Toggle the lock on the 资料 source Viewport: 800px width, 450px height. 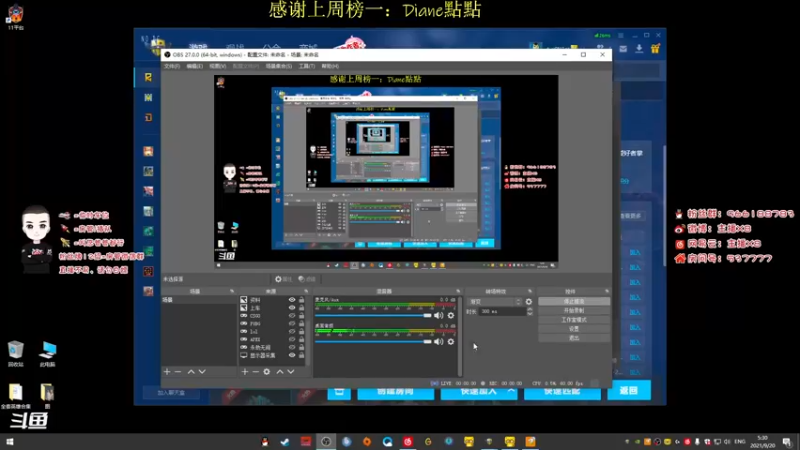click(302, 300)
